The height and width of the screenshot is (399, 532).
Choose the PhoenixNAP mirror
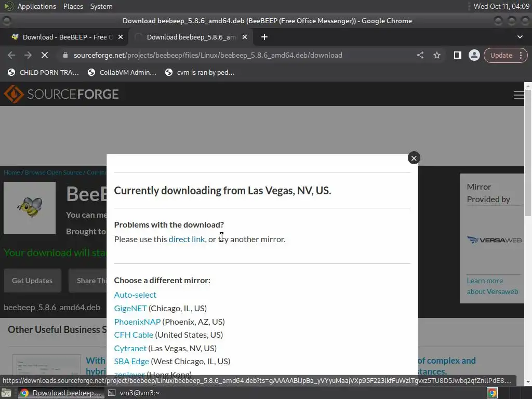point(137,322)
